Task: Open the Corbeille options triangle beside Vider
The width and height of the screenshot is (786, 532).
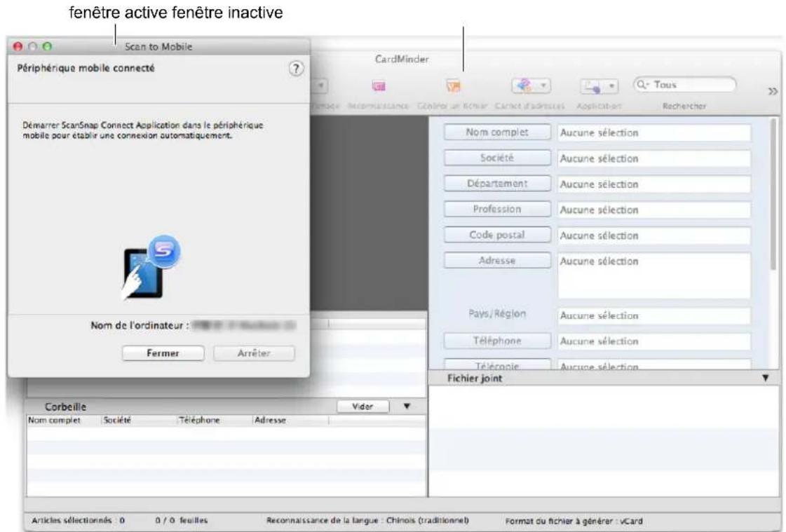Action: [x=407, y=407]
